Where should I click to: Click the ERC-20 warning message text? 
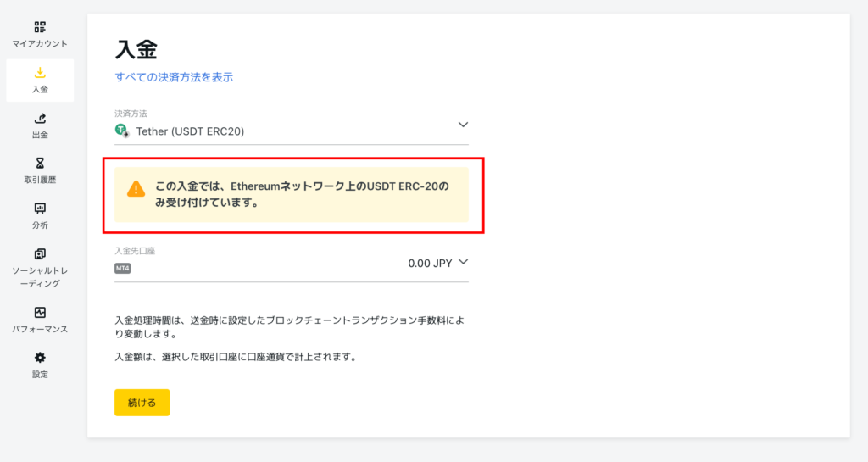302,195
